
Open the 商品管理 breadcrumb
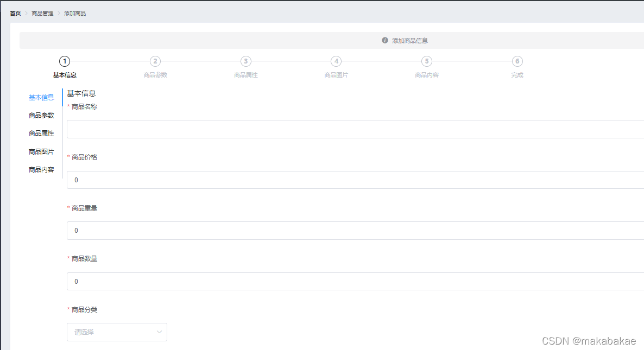(x=42, y=14)
